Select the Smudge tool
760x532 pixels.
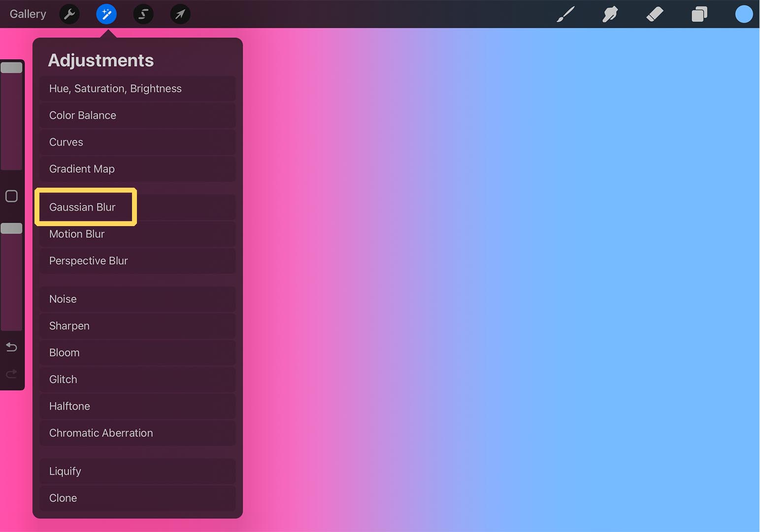coord(610,14)
